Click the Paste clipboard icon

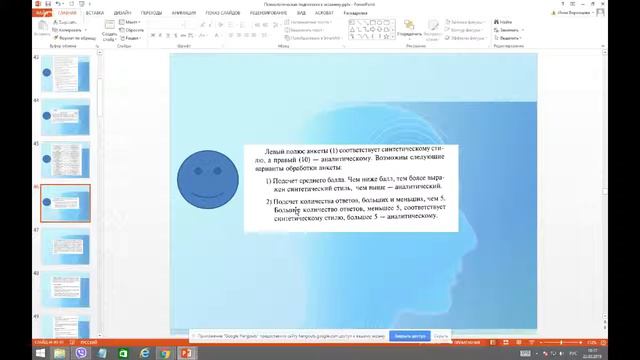tap(42, 26)
